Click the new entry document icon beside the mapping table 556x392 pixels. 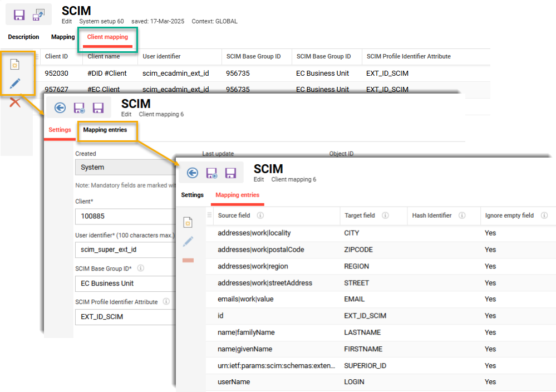pos(188,221)
